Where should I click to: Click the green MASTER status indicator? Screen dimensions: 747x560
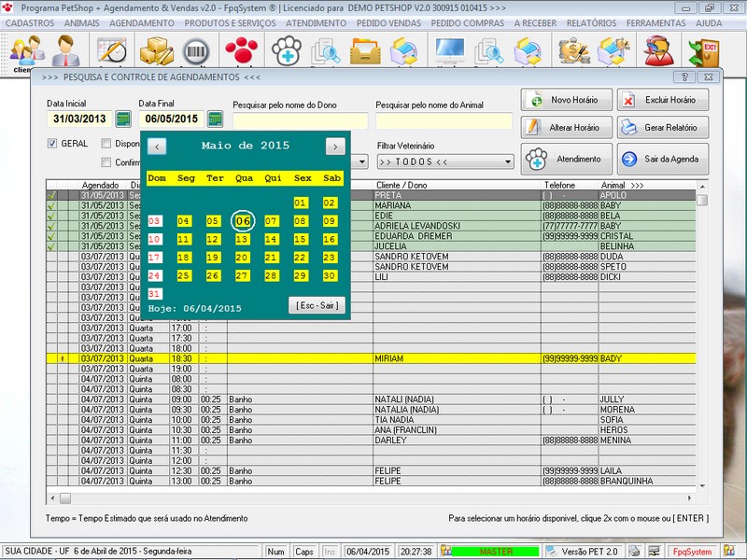pyautogui.click(x=496, y=552)
